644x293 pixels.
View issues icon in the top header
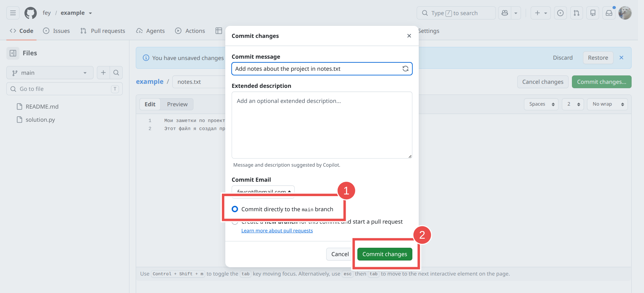tap(560, 13)
